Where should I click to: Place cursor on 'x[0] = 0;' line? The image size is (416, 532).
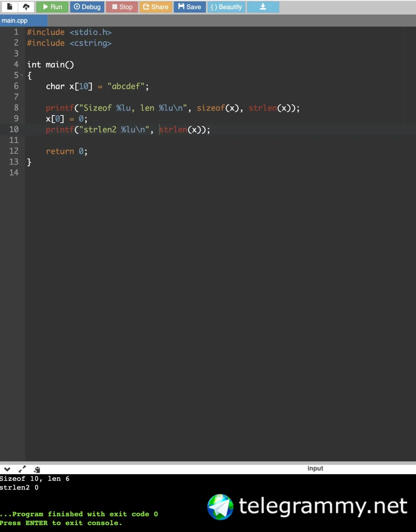66,118
